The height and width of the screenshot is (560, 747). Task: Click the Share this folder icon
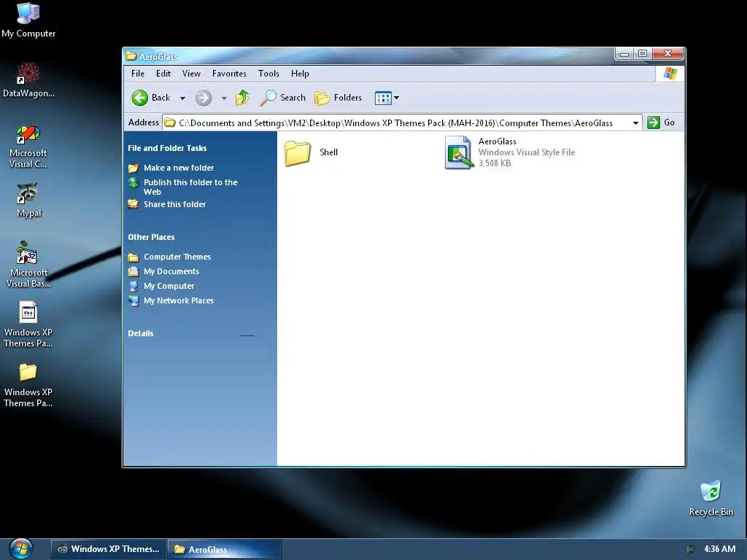coord(133,204)
